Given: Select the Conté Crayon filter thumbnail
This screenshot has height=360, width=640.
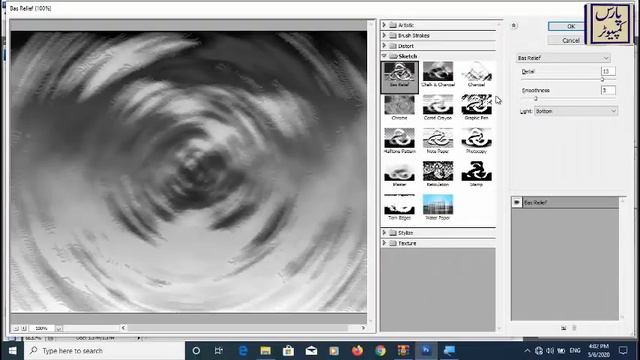Looking at the screenshot, I should pos(438,107).
